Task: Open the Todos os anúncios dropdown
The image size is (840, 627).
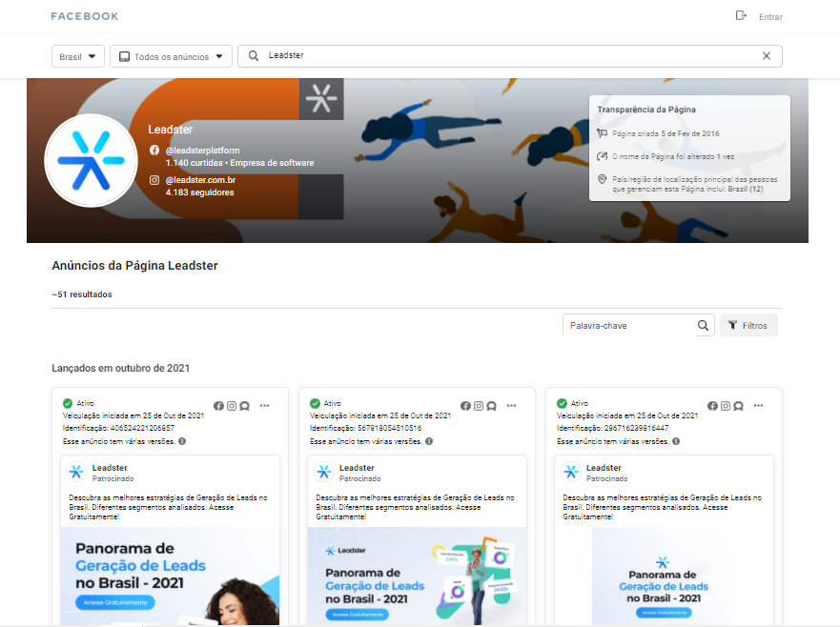Action: 171,56
